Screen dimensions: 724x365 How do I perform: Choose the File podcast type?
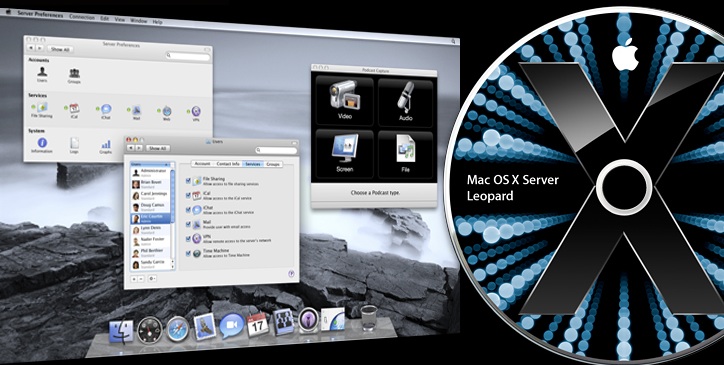(405, 154)
